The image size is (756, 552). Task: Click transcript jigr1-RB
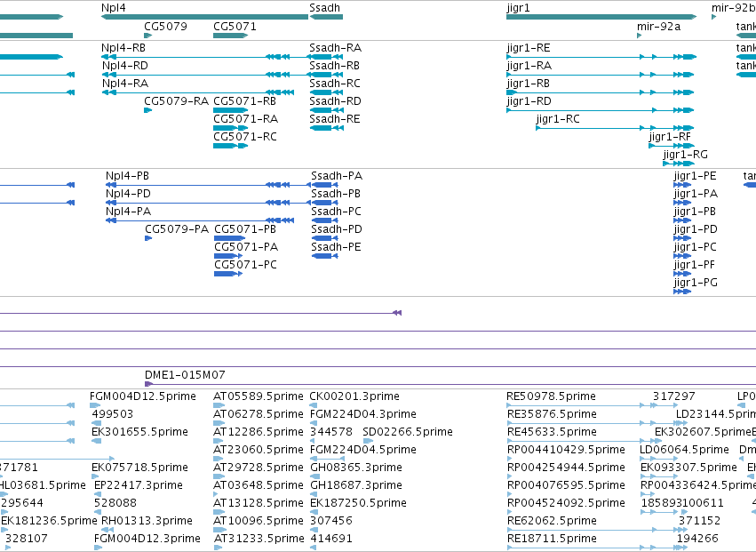click(528, 84)
